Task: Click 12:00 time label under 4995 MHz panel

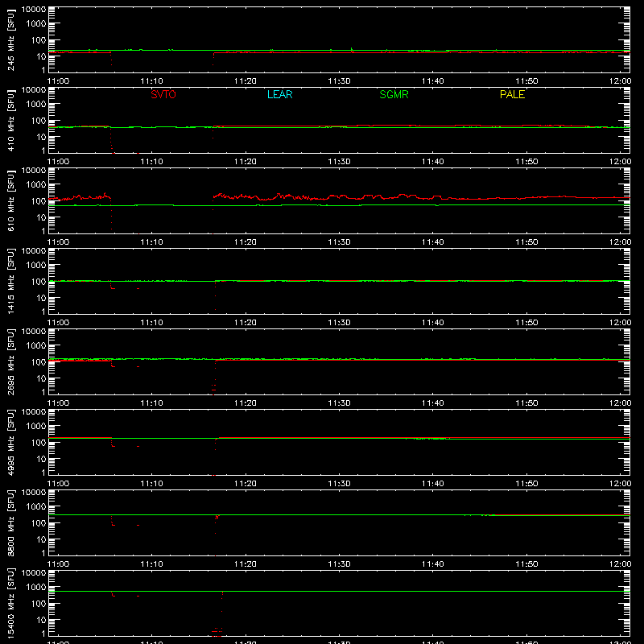Action: [x=620, y=484]
